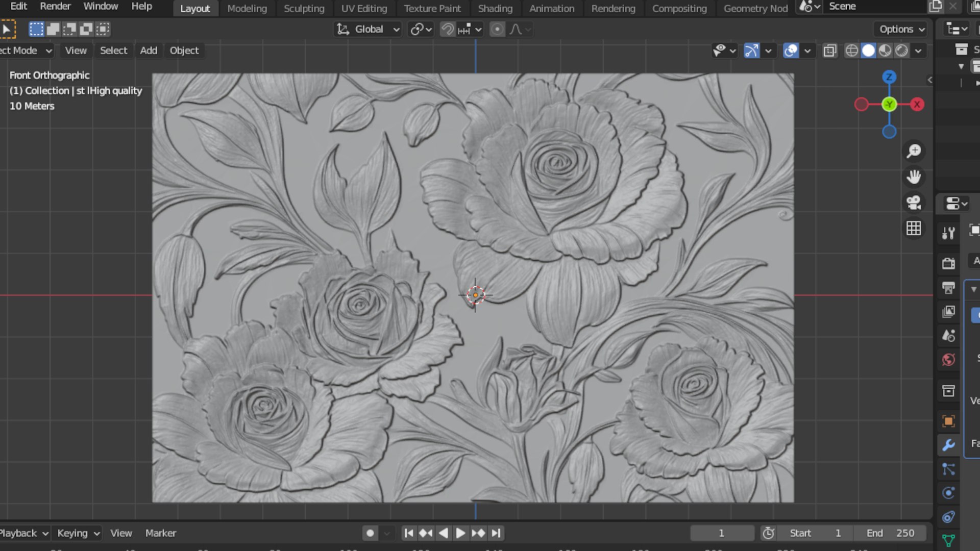The image size is (980, 551).
Task: Open the World properties globe icon
Action: 948,360
